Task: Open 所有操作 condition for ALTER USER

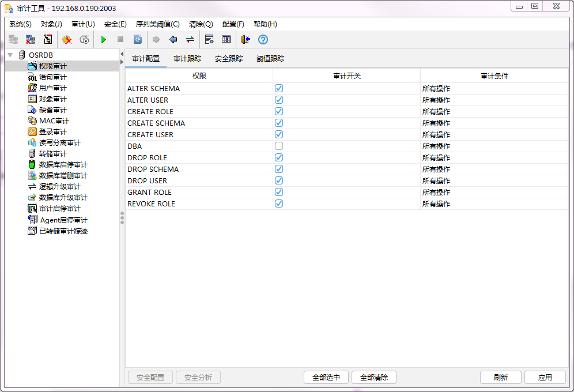Action: 436,100
